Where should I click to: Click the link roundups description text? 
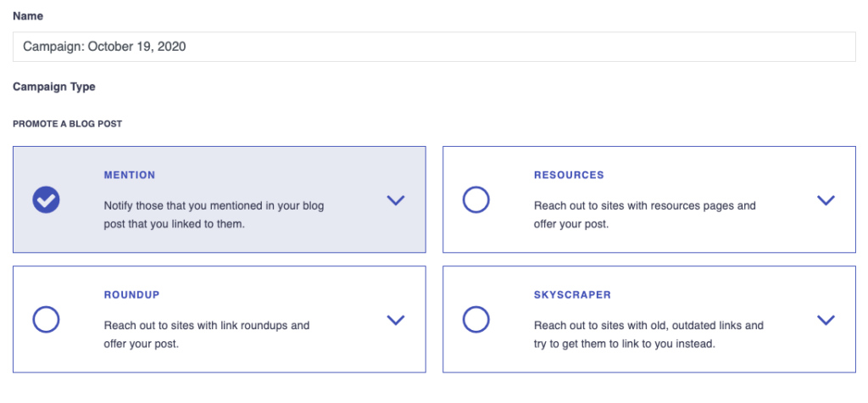206,335
